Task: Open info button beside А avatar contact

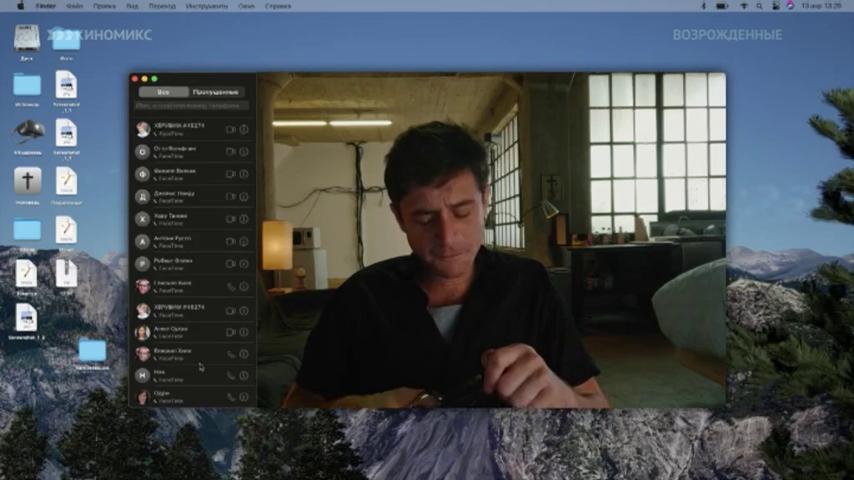Action: [244, 241]
